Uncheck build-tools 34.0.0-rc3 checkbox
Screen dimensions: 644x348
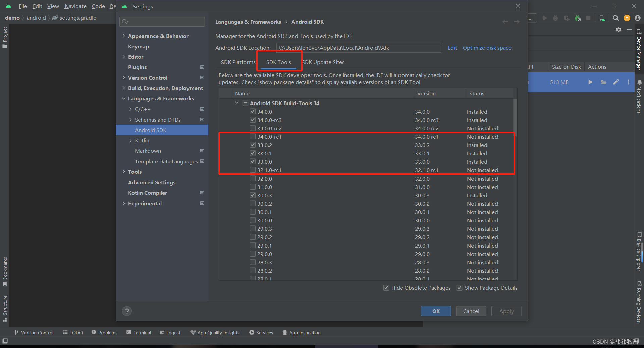(253, 120)
